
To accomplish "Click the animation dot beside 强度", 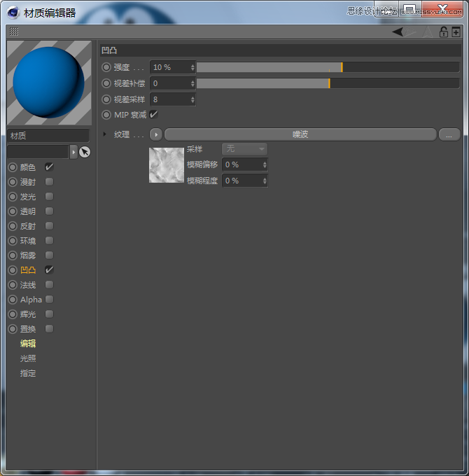I will pos(106,67).
